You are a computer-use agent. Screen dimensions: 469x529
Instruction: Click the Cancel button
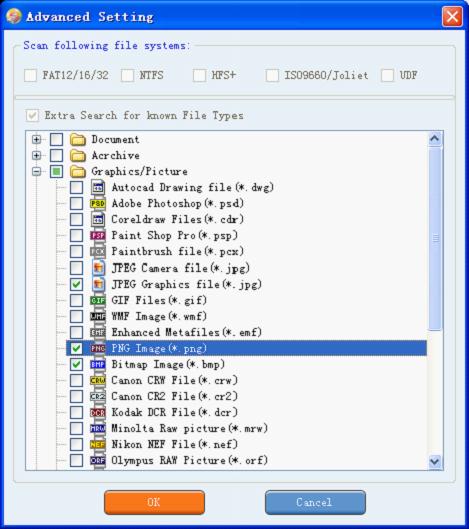315,502
